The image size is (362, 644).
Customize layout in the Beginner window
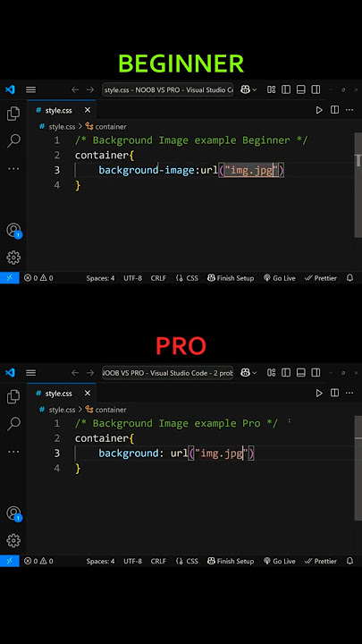[272, 89]
